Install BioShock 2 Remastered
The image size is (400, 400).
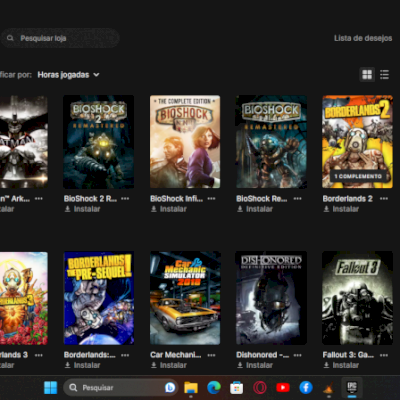(82, 209)
